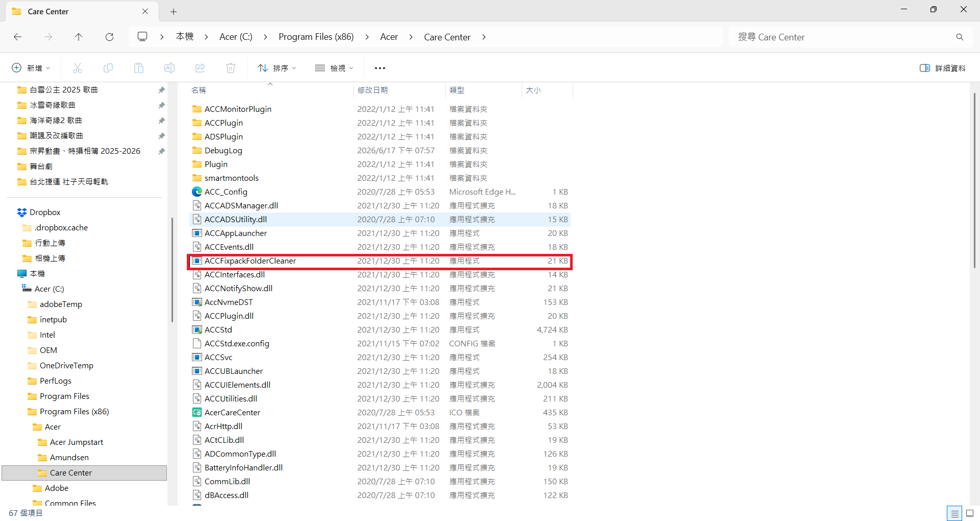Click the DebugLog folder icon
980x521 pixels.
tap(197, 150)
